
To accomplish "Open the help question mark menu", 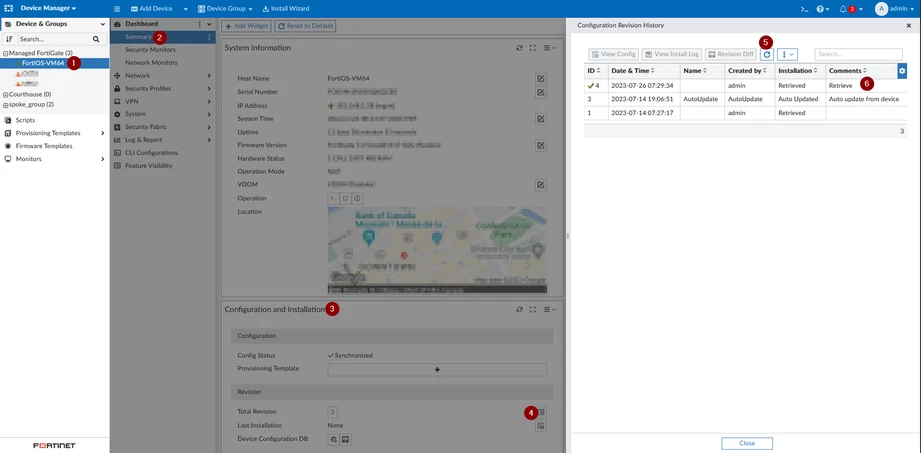I will [x=822, y=9].
